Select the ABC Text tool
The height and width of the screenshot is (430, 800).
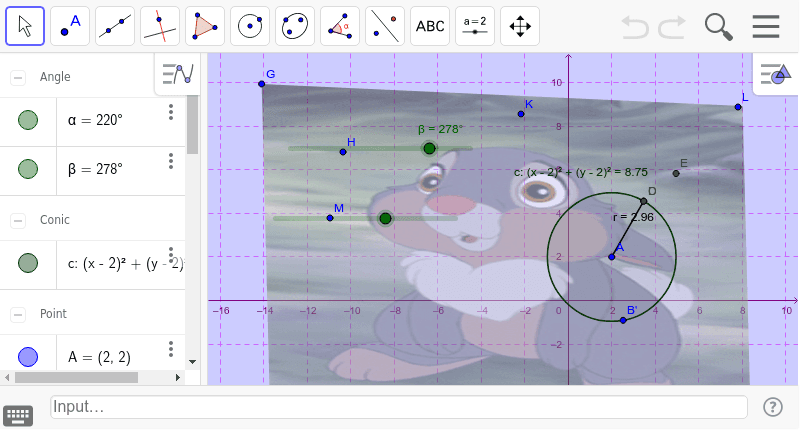(x=430, y=26)
